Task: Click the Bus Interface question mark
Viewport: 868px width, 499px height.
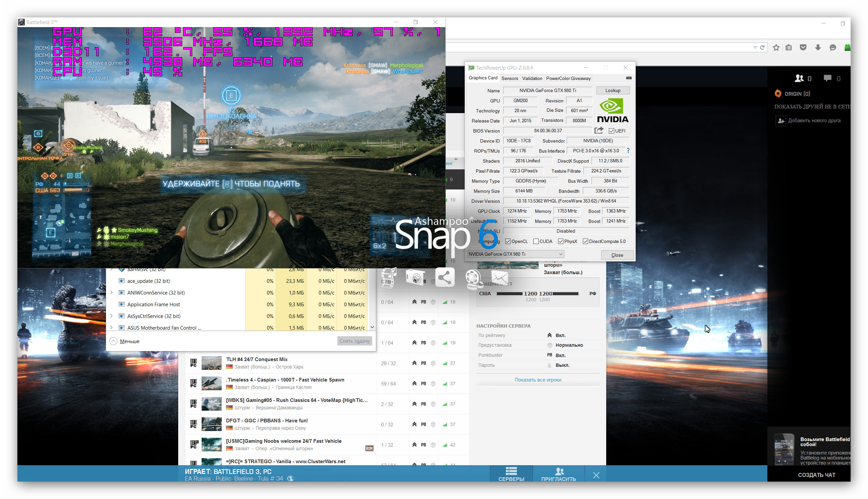Action: 628,151
